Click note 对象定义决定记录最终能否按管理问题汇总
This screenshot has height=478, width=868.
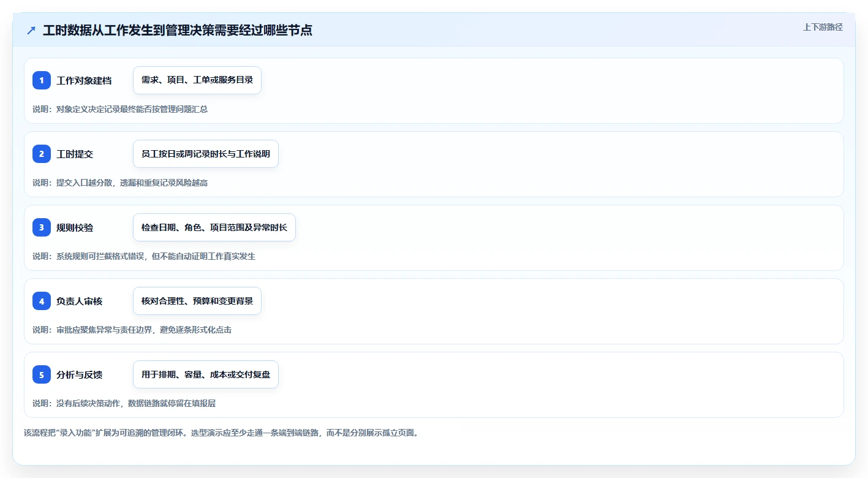tap(120, 109)
